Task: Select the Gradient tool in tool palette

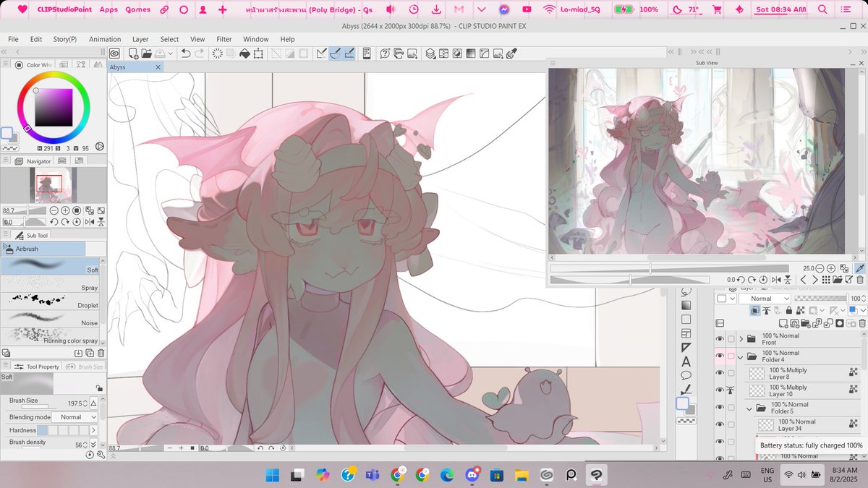Action: [x=686, y=305]
